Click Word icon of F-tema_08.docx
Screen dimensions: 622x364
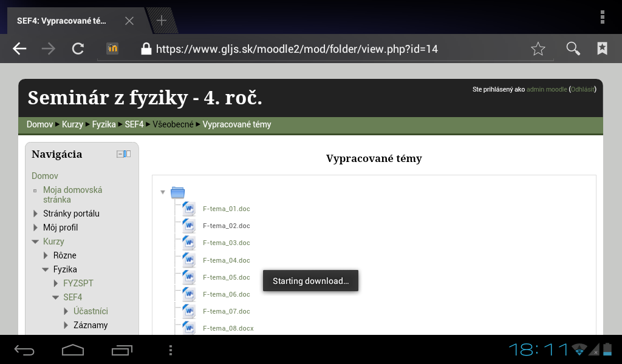[x=189, y=328]
